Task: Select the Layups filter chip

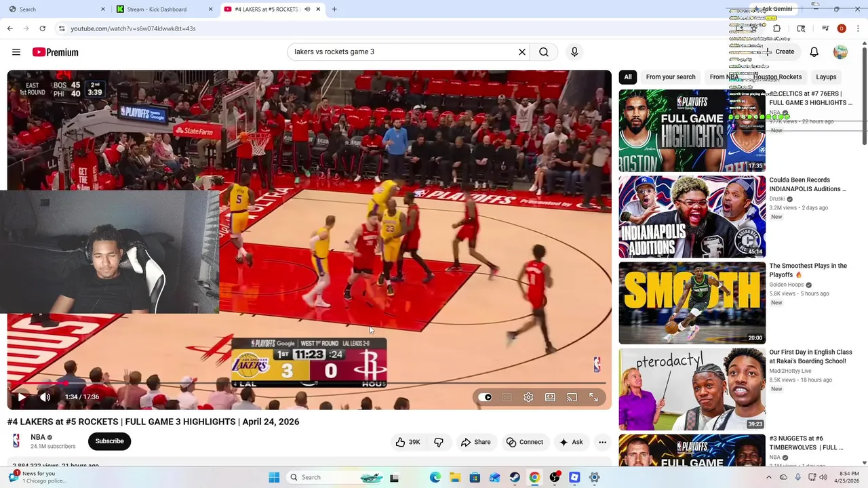Action: tap(826, 77)
